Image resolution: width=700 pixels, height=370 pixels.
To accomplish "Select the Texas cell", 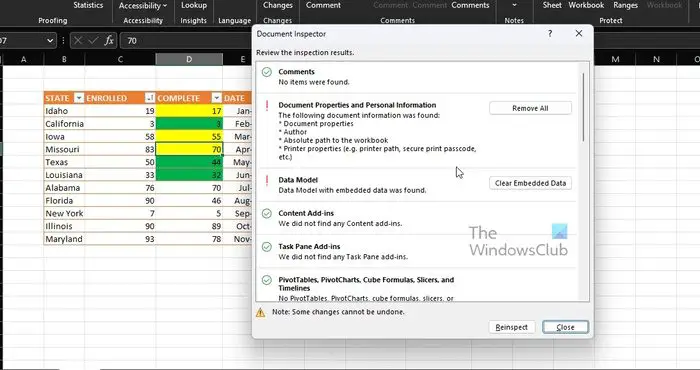I will pos(64,162).
